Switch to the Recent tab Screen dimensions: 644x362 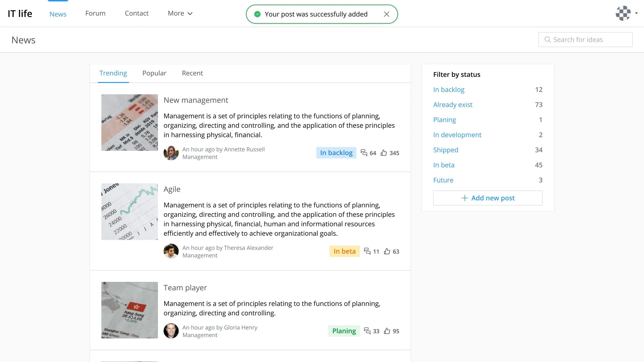tap(192, 73)
